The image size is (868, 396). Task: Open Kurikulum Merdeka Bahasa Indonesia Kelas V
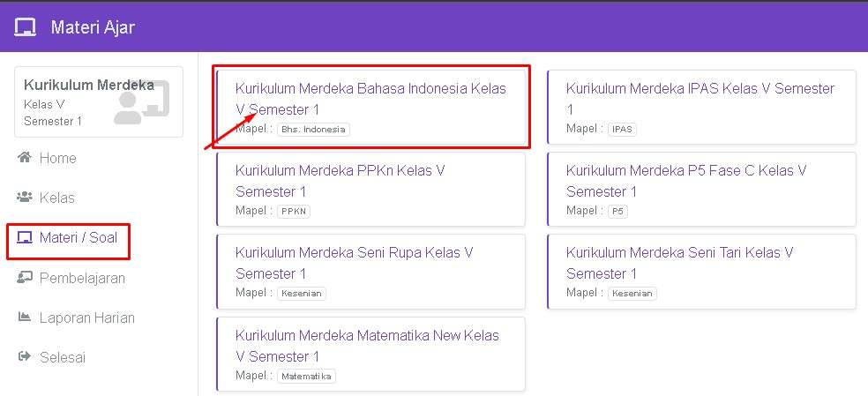[x=370, y=99]
